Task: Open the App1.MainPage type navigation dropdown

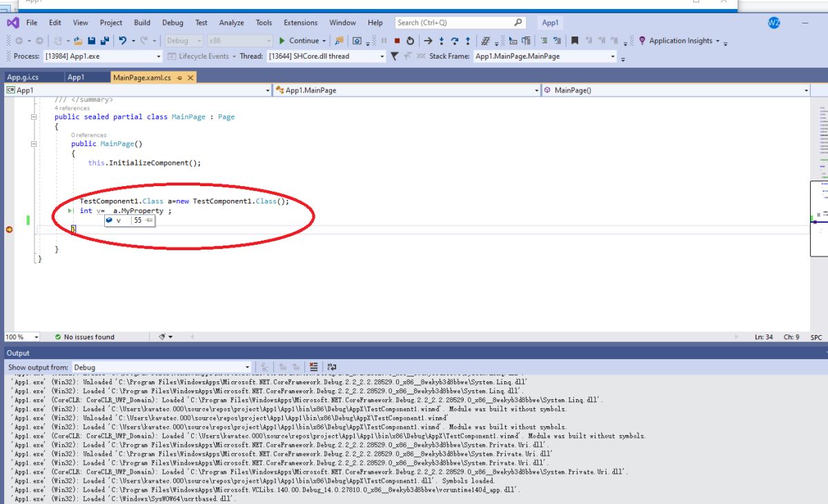Action: pyautogui.click(x=406, y=90)
